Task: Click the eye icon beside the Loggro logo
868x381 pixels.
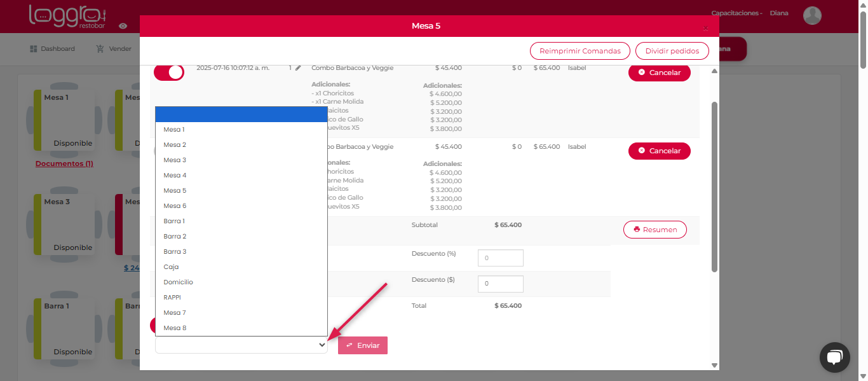Action: (x=123, y=26)
